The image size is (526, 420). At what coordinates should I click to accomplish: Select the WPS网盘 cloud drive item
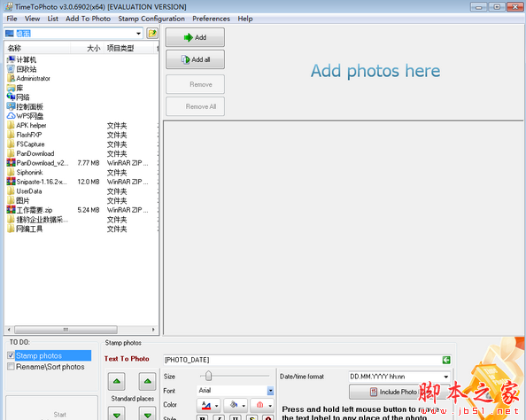25,116
